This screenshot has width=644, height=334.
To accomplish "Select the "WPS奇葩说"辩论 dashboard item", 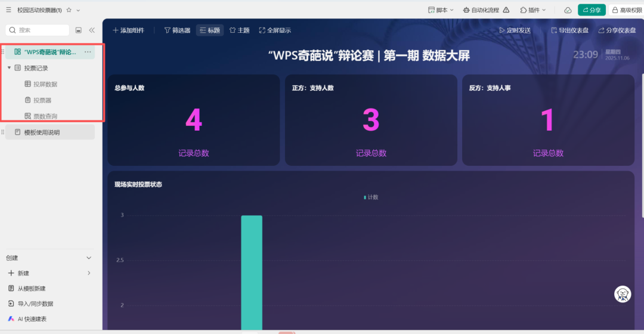I will (49, 52).
